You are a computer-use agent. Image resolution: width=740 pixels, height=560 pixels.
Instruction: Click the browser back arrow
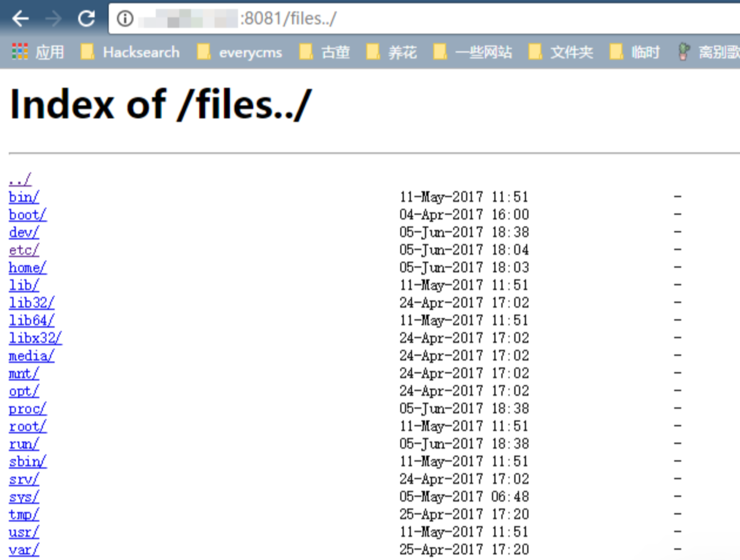(x=20, y=19)
